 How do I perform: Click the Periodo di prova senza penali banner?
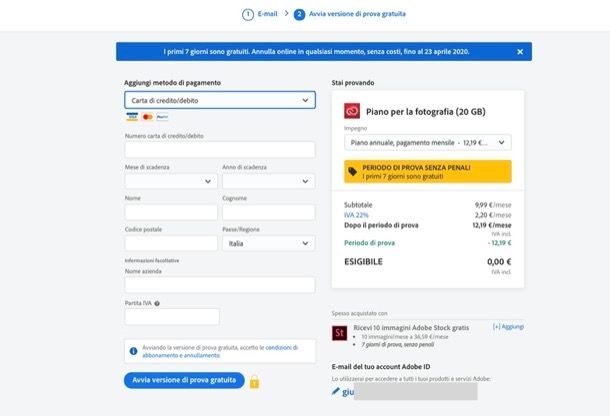(x=428, y=171)
